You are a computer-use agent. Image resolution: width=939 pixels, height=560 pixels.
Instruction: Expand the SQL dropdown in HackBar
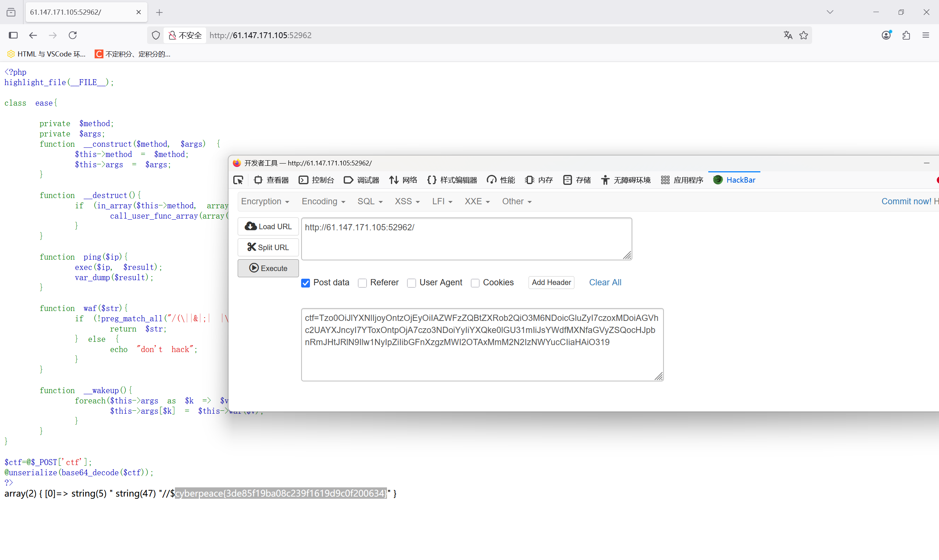pos(370,201)
